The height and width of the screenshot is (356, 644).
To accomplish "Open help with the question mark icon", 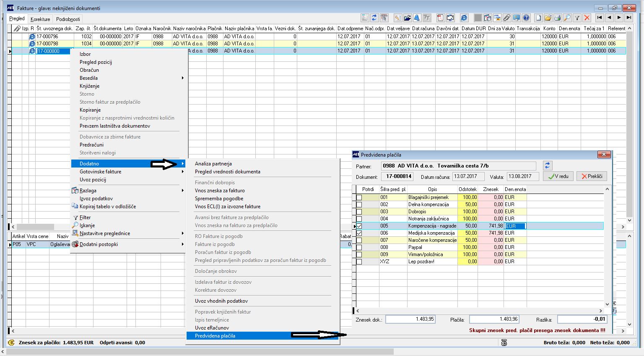I will [526, 18].
